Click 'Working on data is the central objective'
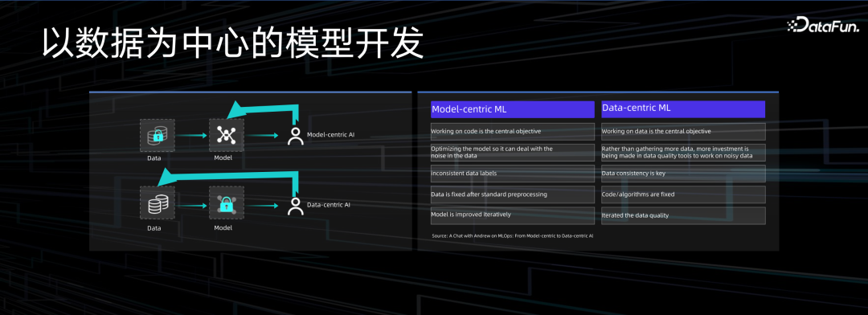The width and height of the screenshot is (868, 315). pyautogui.click(x=683, y=131)
